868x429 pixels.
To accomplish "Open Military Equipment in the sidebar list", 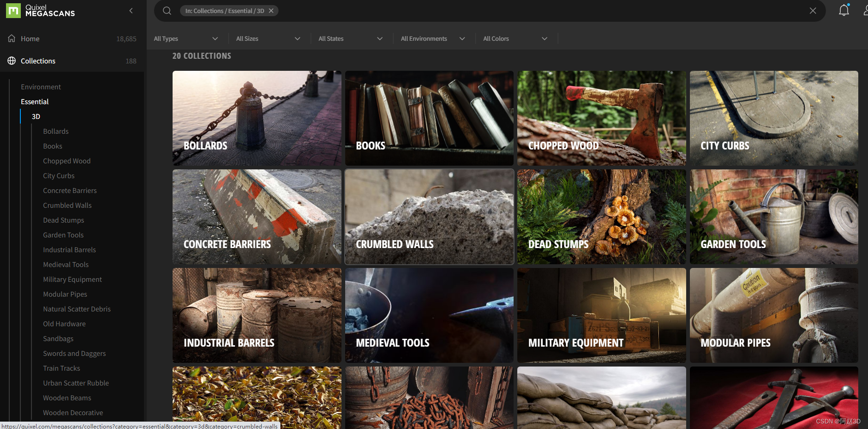I will (x=72, y=279).
